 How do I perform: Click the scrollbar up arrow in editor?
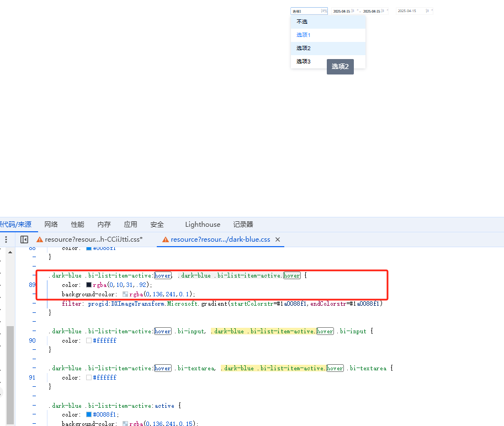coord(10,252)
